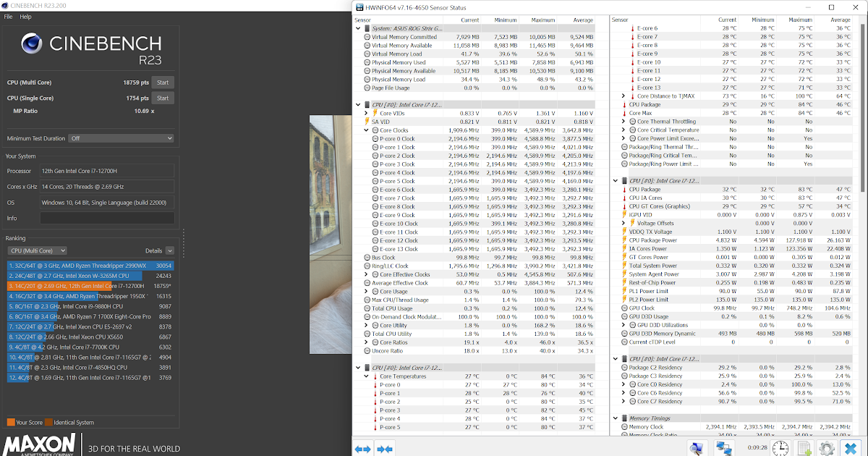Image resolution: width=868 pixels, height=456 pixels.
Task: Select the PL1 Power Limit sensor row
Action: (x=736, y=291)
